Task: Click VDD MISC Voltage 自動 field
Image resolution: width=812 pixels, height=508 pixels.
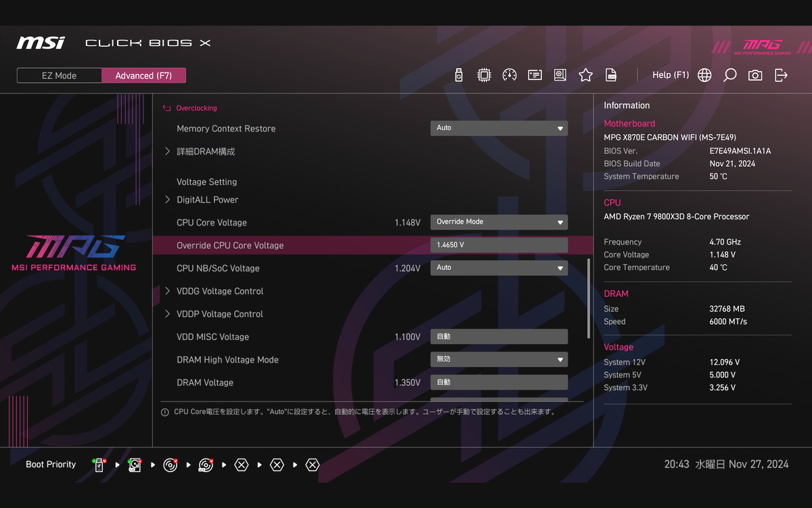Action: (x=499, y=337)
